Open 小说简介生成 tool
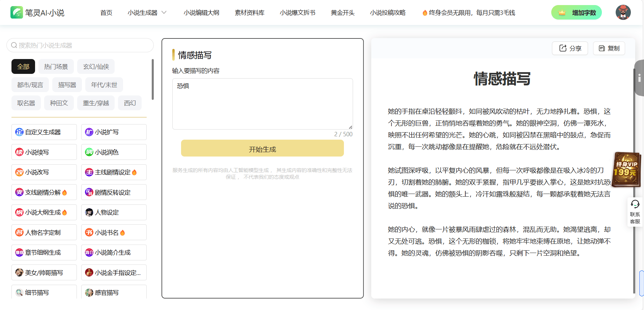 point(114,253)
